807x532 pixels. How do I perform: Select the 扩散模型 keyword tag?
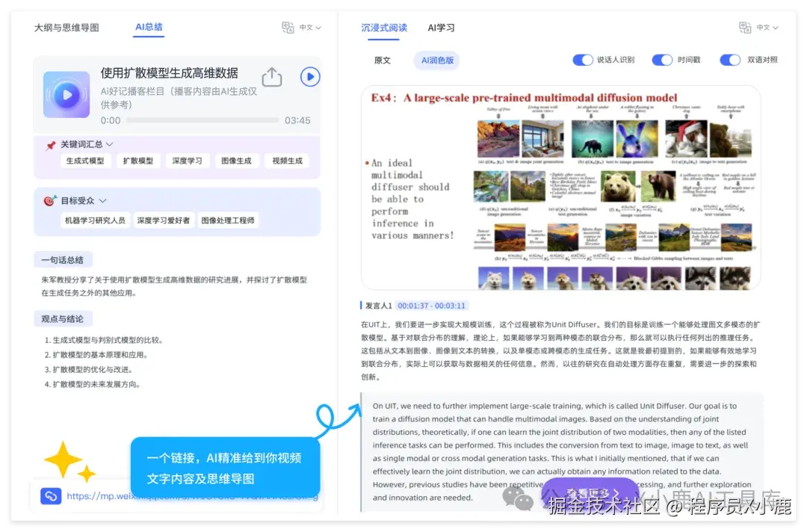click(138, 161)
